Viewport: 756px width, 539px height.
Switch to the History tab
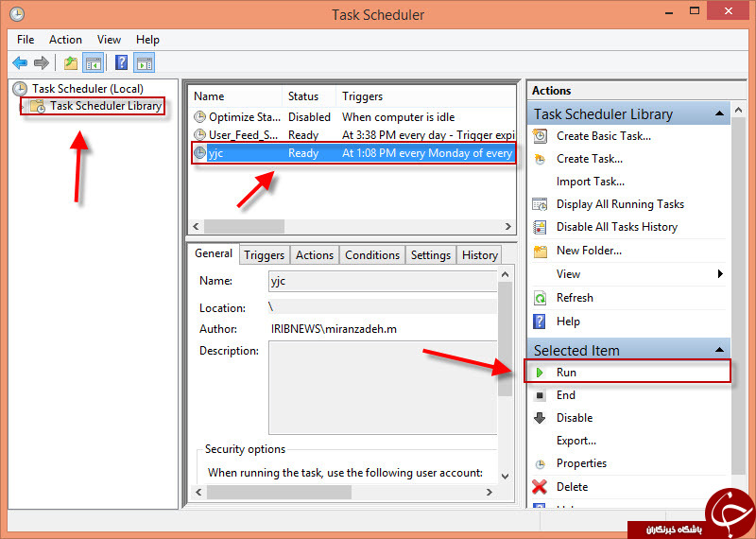[x=479, y=255]
